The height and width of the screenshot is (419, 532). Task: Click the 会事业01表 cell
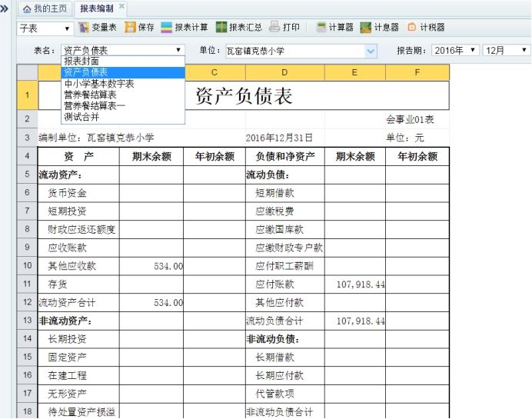pos(417,119)
